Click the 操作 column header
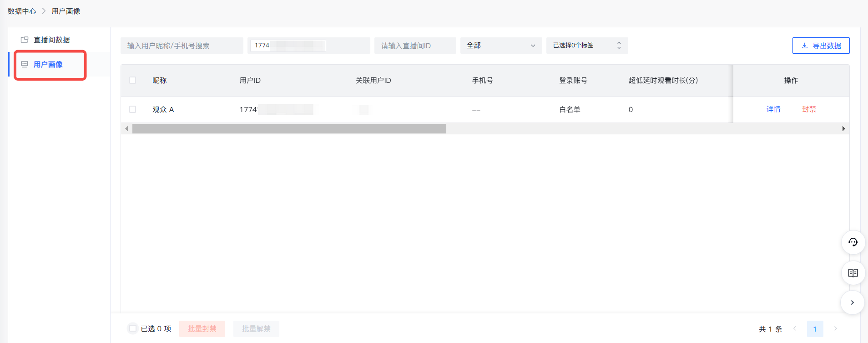The height and width of the screenshot is (343, 868). pyautogui.click(x=791, y=80)
